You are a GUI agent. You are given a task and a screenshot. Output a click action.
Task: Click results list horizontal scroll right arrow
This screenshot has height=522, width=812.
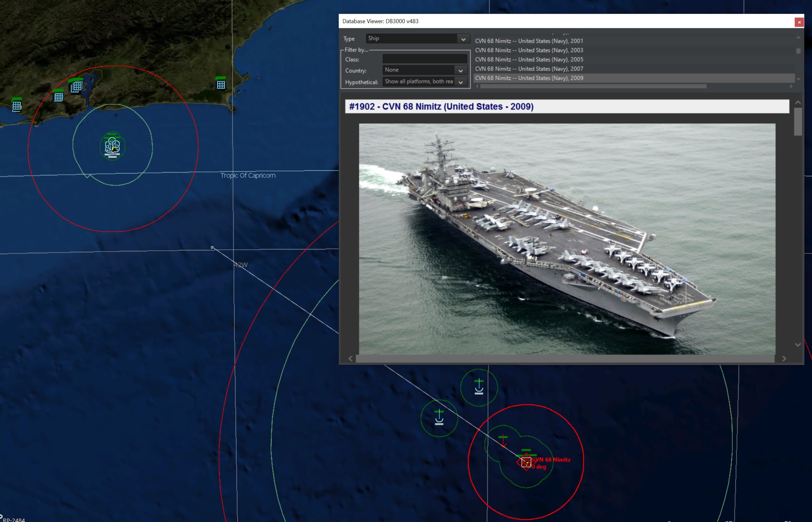tap(791, 86)
